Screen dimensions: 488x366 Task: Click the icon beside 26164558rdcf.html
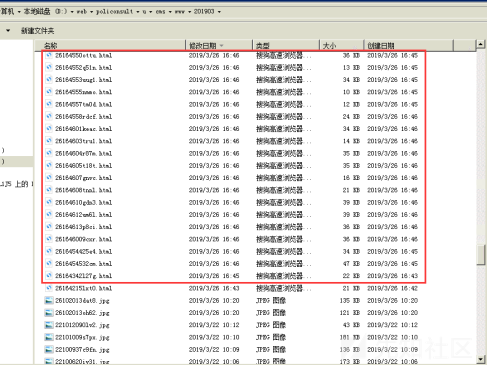click(49, 117)
